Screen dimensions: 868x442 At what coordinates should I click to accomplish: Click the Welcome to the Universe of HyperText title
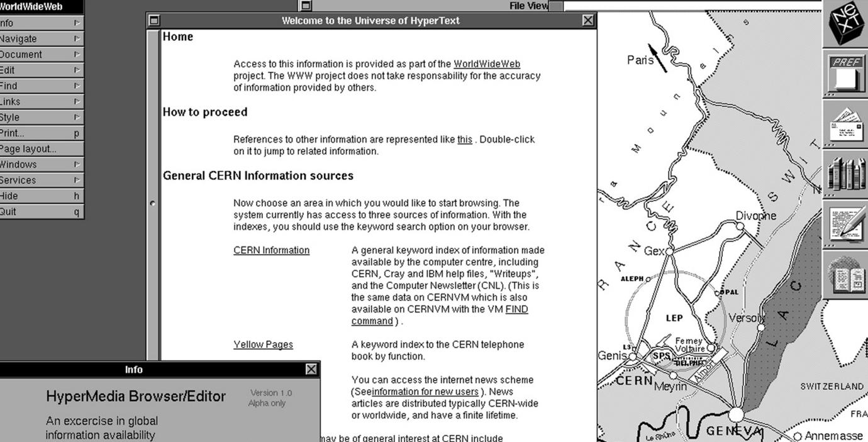click(370, 20)
